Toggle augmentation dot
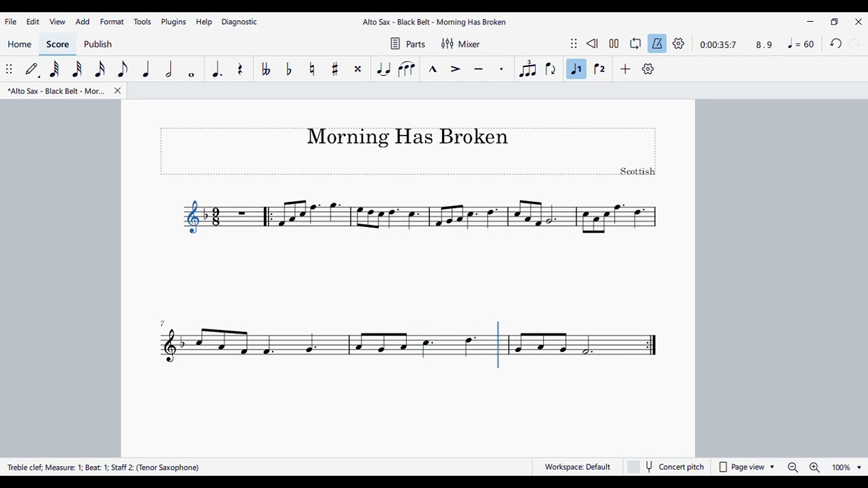This screenshot has width=868, height=488. pyautogui.click(x=217, y=69)
